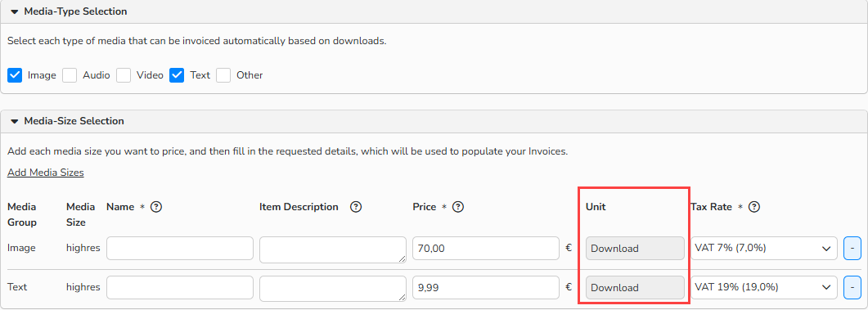Select the Media Group column header
868x310 pixels.
[22, 215]
